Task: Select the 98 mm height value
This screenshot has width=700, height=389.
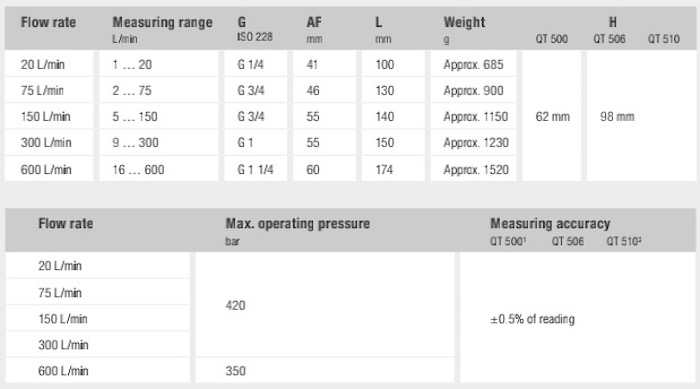Action: point(617,117)
